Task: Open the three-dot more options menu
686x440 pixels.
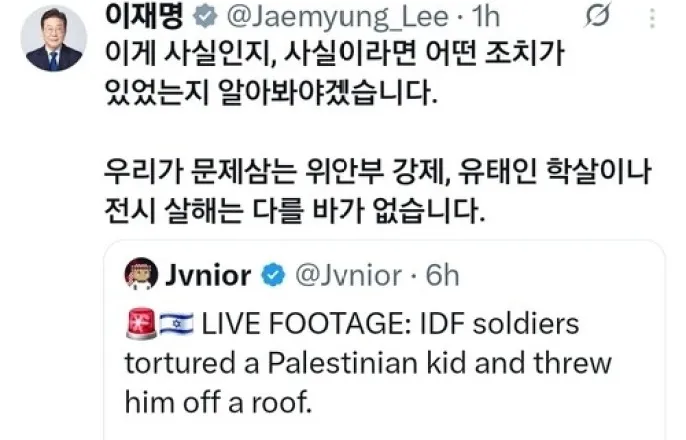Action: [652, 18]
